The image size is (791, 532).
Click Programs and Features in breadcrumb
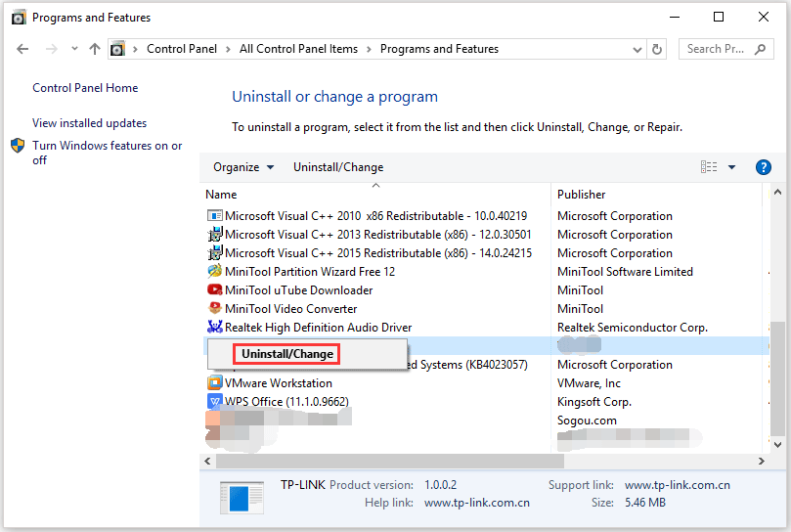(439, 49)
